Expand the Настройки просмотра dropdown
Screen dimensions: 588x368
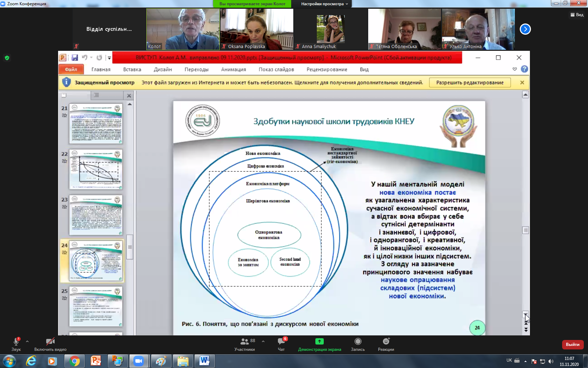click(324, 4)
